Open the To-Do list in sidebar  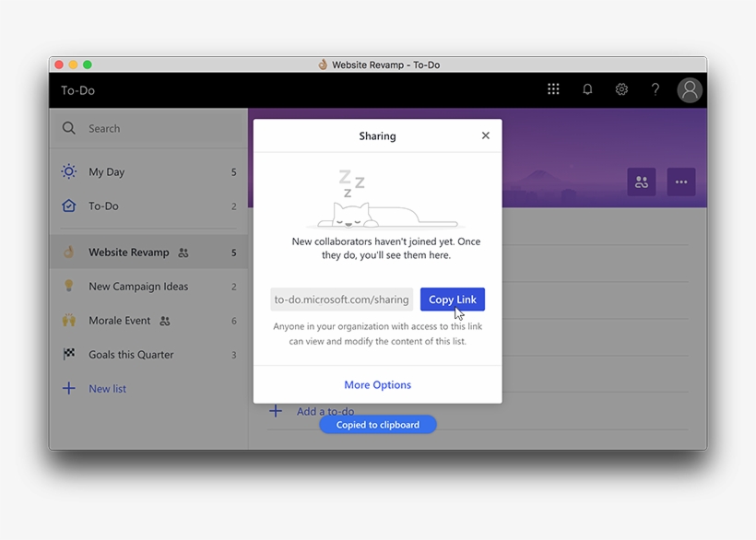tap(148, 205)
